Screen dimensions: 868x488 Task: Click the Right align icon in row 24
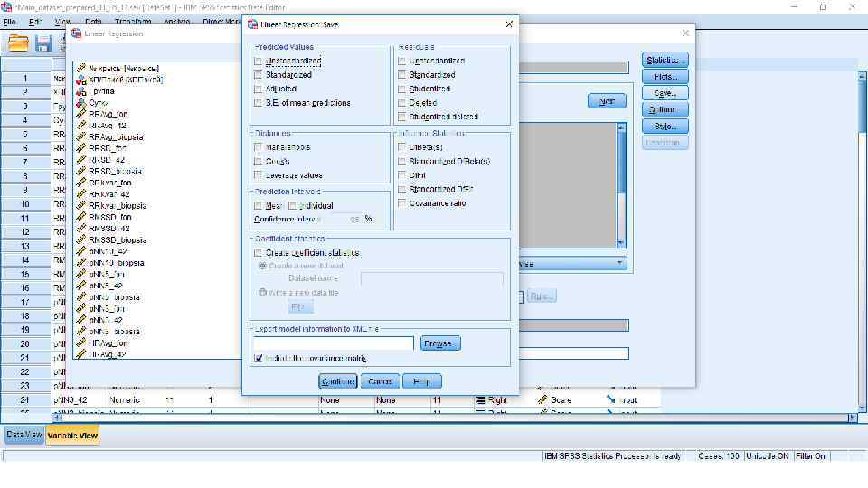(x=480, y=400)
